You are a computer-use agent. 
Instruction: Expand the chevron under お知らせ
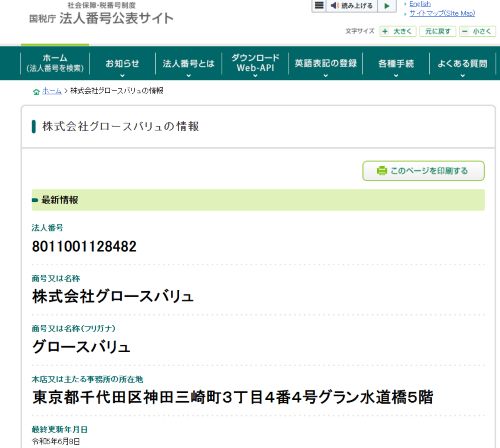point(122,76)
